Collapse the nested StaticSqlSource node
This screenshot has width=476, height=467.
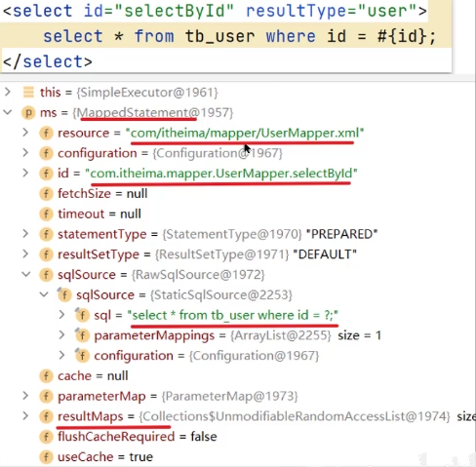pos(44,294)
